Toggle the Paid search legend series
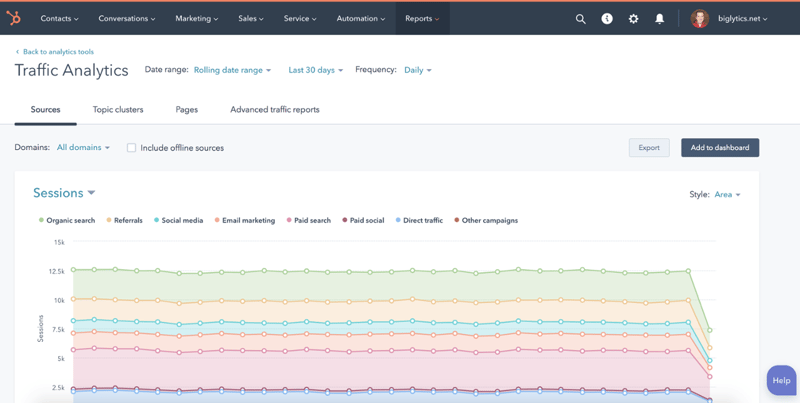The height and width of the screenshot is (403, 800). [x=309, y=220]
